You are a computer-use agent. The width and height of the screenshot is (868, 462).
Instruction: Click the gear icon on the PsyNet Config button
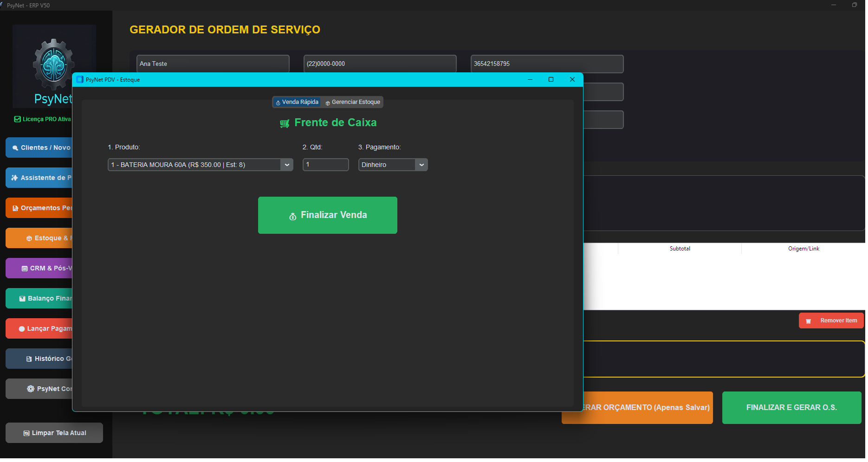pyautogui.click(x=30, y=388)
